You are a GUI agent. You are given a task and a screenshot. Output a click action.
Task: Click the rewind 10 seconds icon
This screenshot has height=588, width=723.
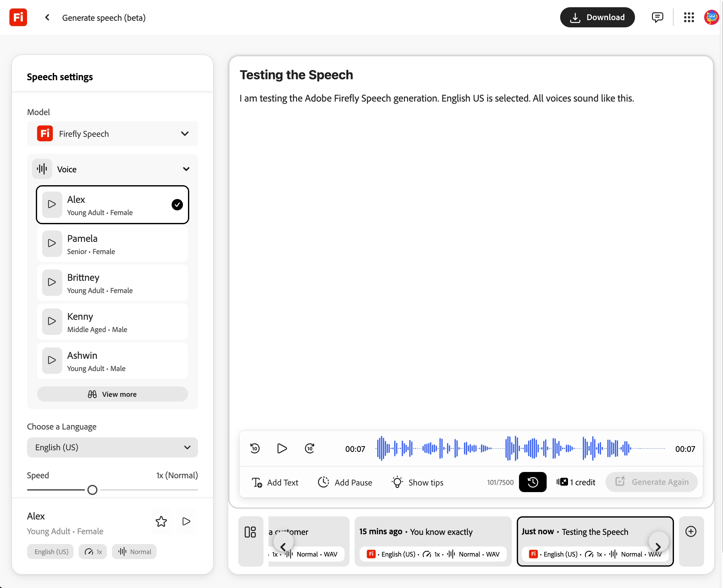(255, 448)
